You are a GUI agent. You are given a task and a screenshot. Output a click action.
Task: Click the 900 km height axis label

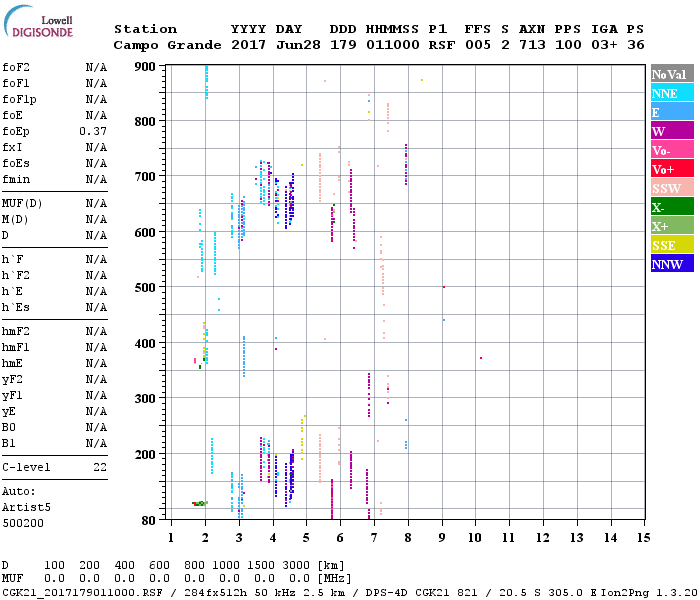pyautogui.click(x=146, y=67)
